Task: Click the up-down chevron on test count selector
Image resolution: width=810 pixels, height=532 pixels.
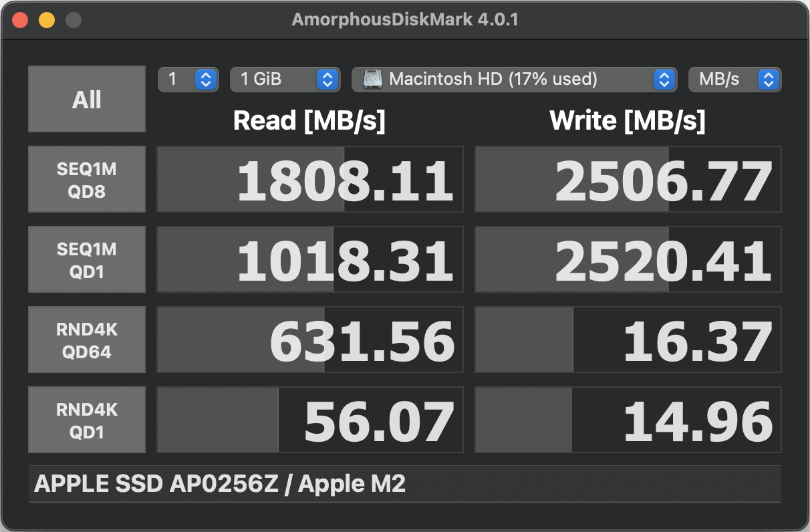Action: click(207, 80)
